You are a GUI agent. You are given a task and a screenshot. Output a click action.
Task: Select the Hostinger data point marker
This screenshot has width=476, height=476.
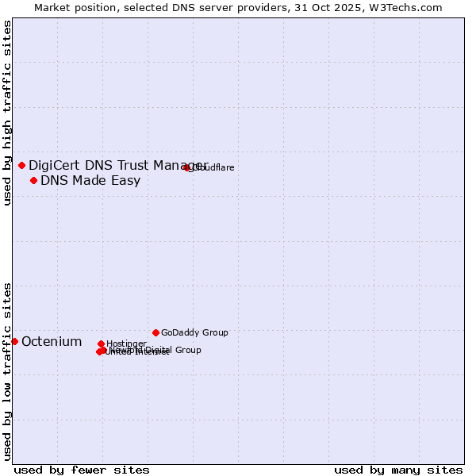[x=101, y=344]
